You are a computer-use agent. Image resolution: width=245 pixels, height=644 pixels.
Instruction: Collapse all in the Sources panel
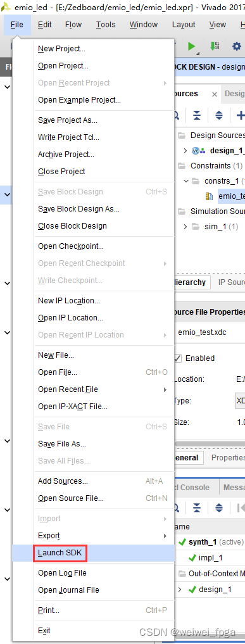(x=197, y=115)
